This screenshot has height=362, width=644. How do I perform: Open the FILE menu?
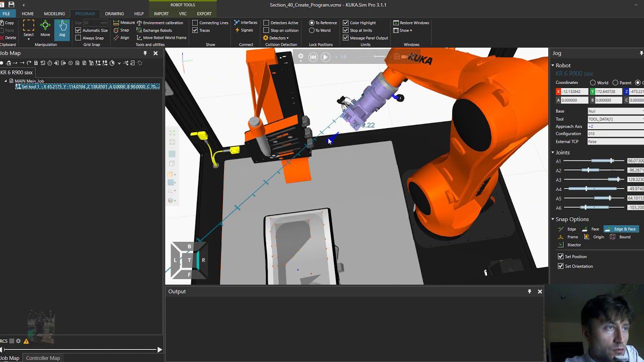click(x=6, y=14)
